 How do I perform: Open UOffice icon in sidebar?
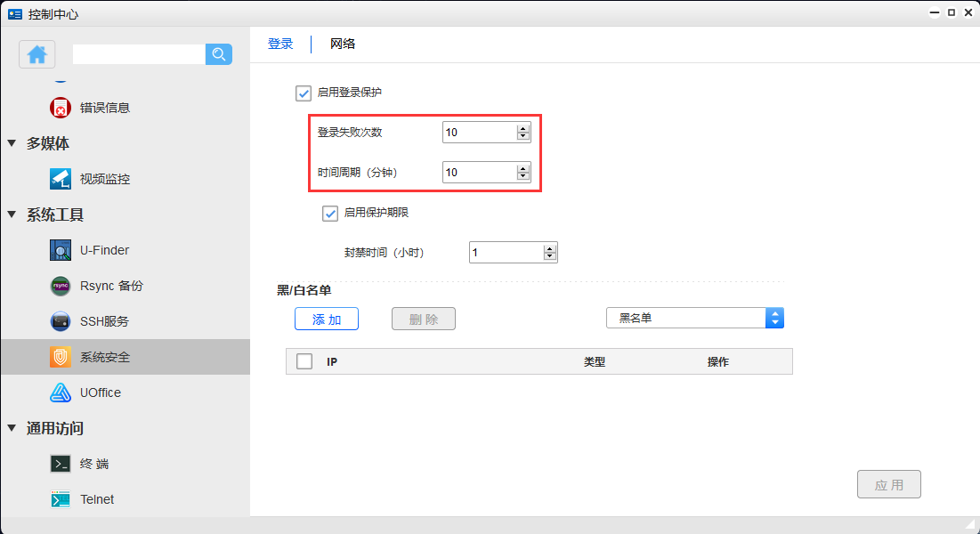pyautogui.click(x=61, y=392)
